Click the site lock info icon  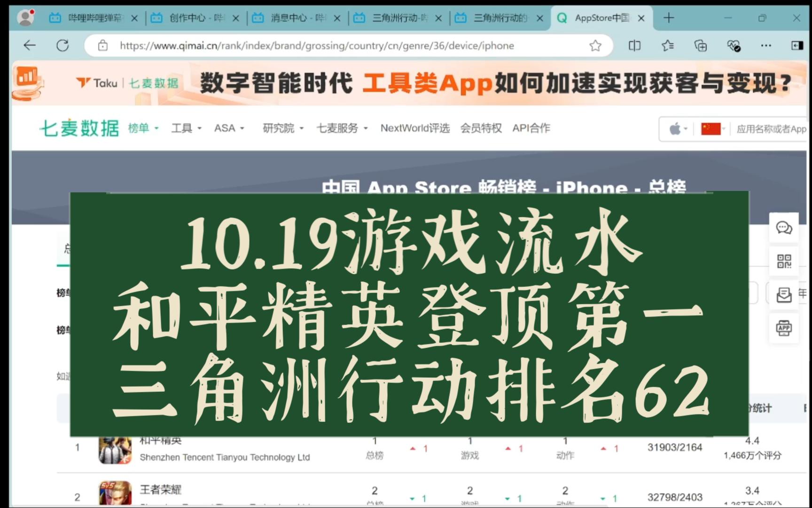102,46
